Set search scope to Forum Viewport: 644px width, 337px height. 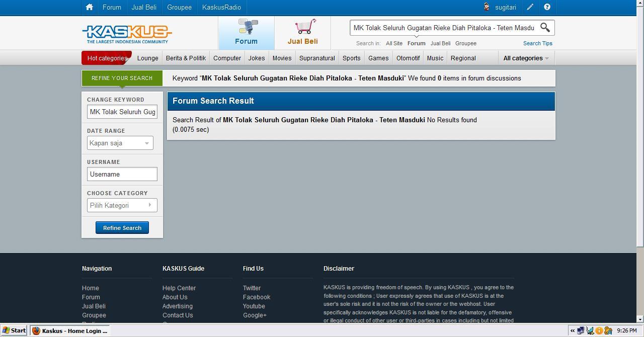416,43
